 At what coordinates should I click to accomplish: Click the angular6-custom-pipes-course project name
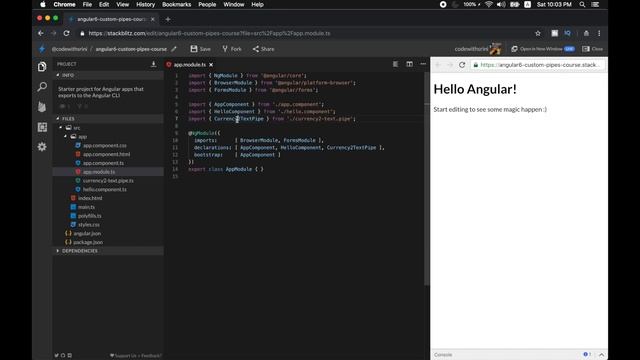coord(131,49)
